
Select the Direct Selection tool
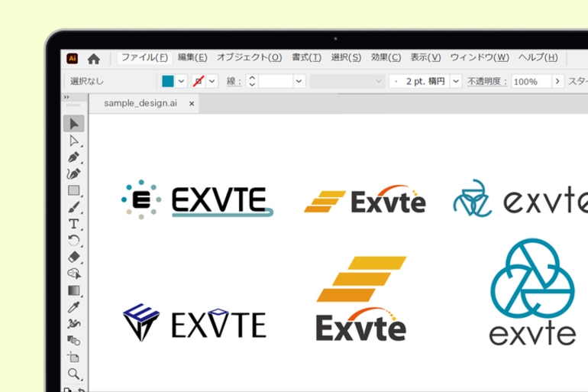(x=74, y=141)
